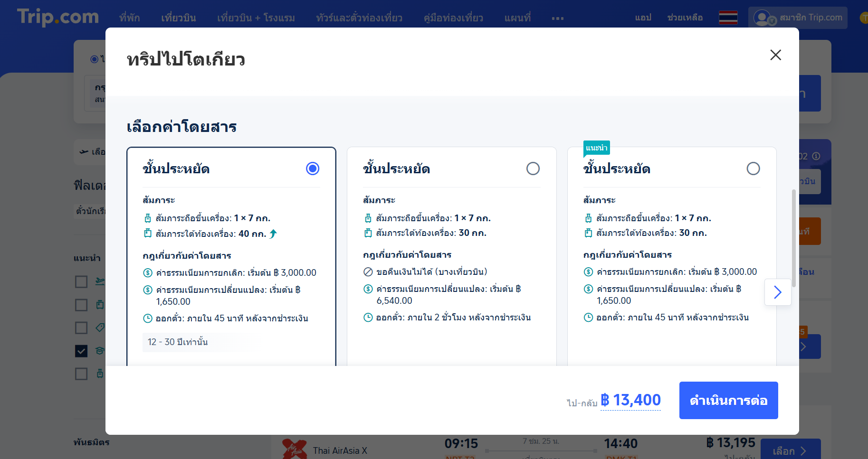Click the ช่วยเหลือ link in header
Viewport: 868px width, 459px height.
click(x=685, y=18)
